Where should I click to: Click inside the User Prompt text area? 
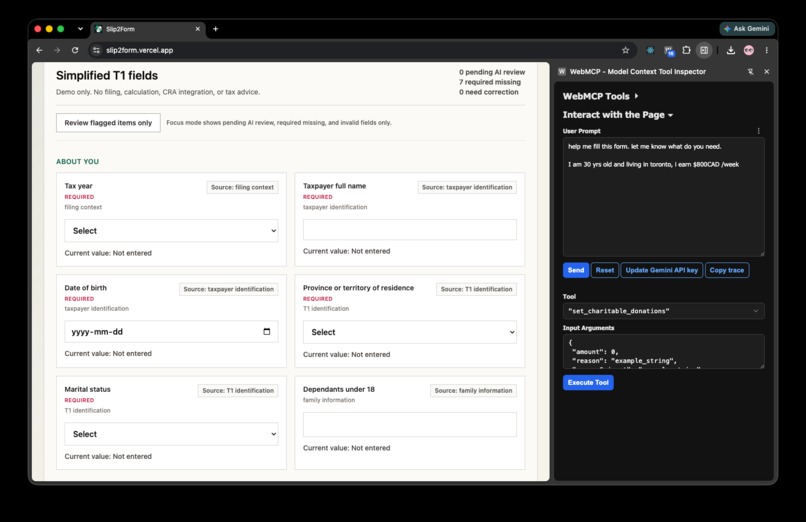pos(664,197)
